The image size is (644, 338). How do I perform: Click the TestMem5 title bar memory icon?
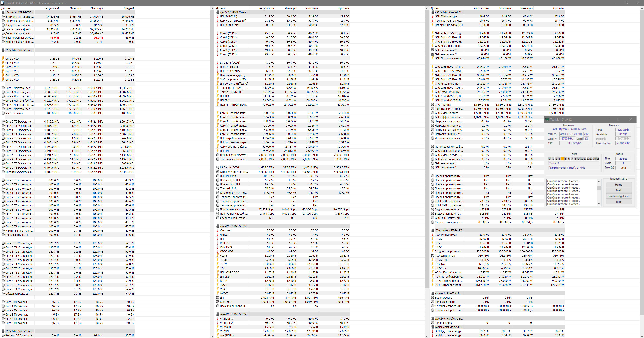pyautogui.click(x=547, y=119)
